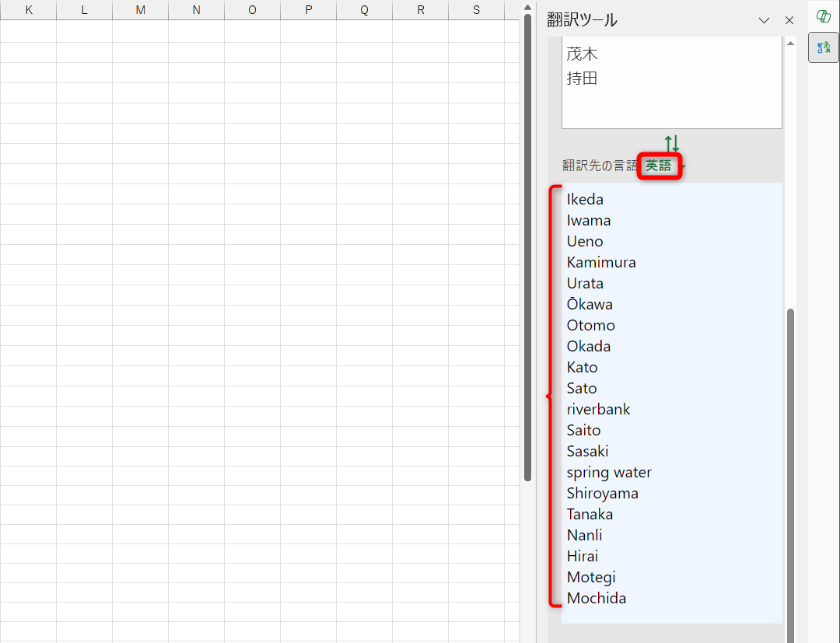Screen dimensions: 840x643
Task: Swap source and target languages arrows
Action: pyautogui.click(x=672, y=144)
